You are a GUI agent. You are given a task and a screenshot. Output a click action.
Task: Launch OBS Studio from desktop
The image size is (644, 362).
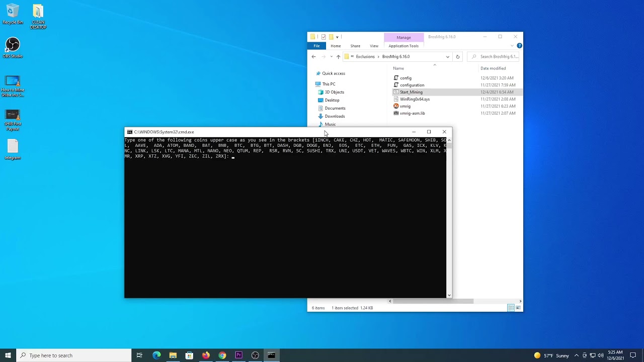[13, 48]
